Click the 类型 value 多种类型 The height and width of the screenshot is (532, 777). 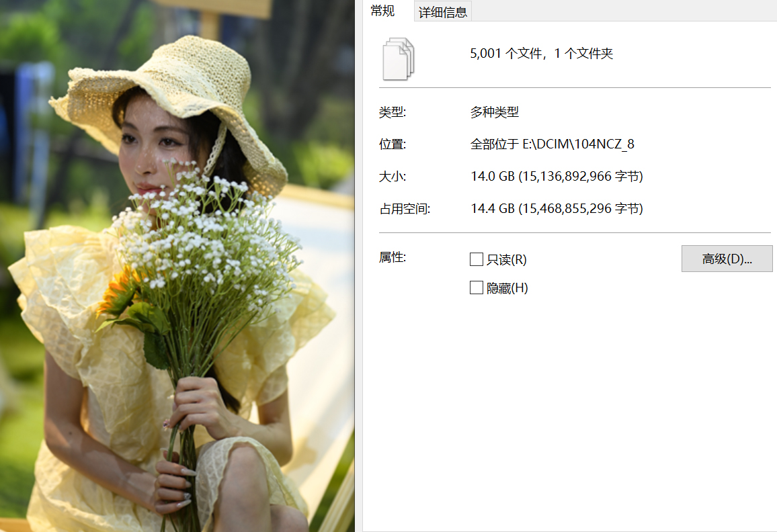pyautogui.click(x=495, y=112)
